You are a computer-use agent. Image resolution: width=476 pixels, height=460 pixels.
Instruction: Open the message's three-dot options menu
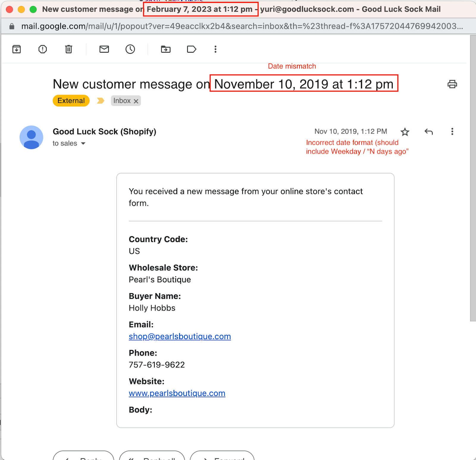[452, 132]
